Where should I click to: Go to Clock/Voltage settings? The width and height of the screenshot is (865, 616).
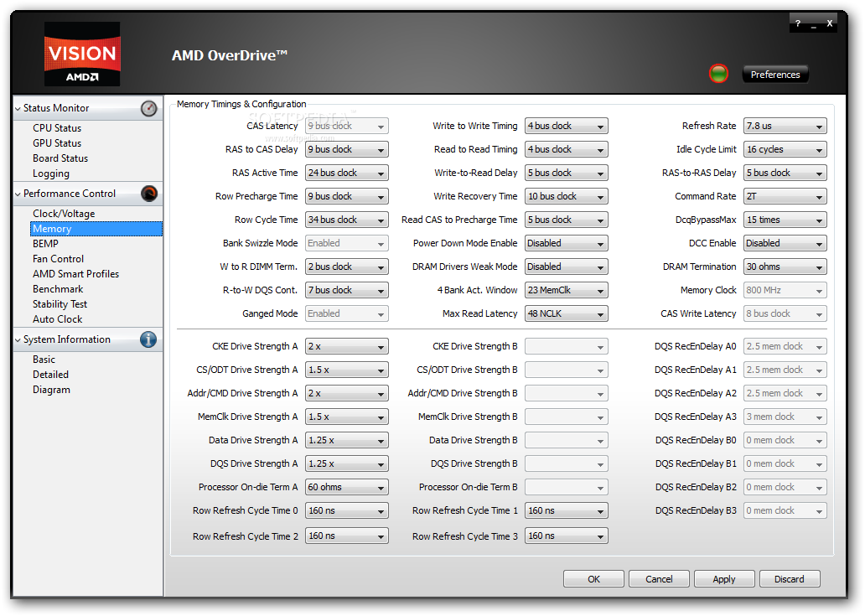(64, 214)
